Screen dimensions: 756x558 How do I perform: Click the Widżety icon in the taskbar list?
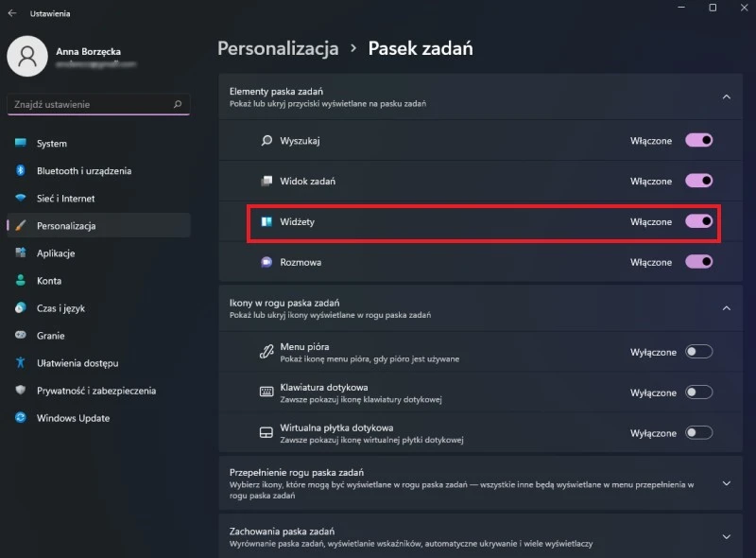click(266, 221)
